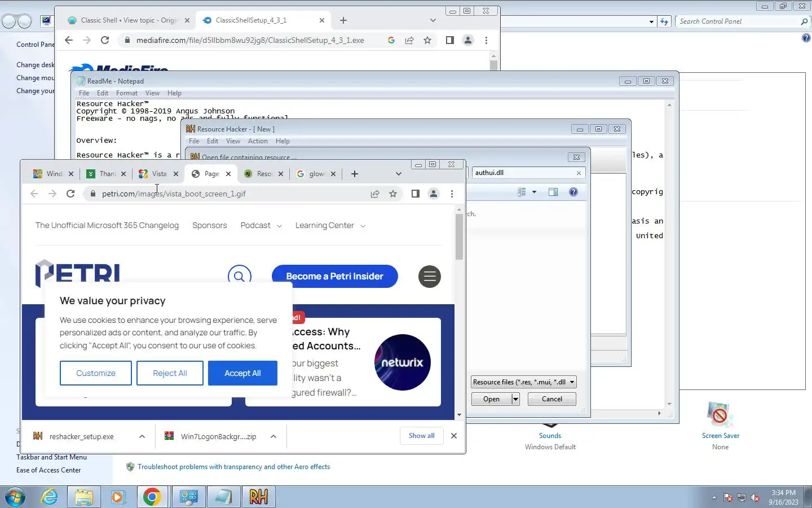This screenshot has height=508, width=812.
Task: Open the view options dropdown arrow in the file dialog
Action: [x=534, y=192]
